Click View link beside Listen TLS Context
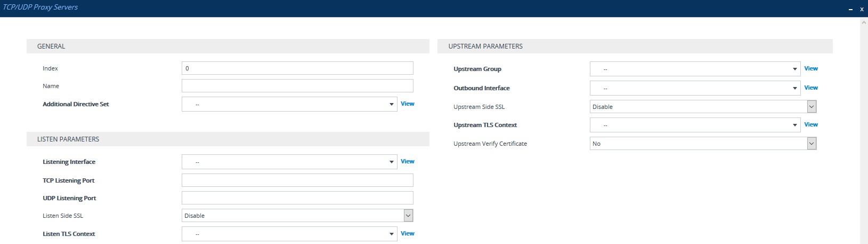Screen dimensions: 868x244 (x=407, y=233)
